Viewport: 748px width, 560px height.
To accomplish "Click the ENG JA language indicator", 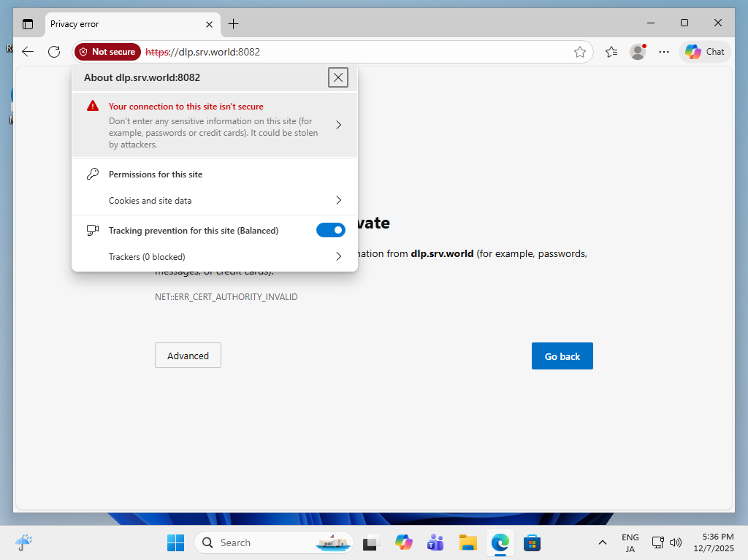I will [x=630, y=542].
